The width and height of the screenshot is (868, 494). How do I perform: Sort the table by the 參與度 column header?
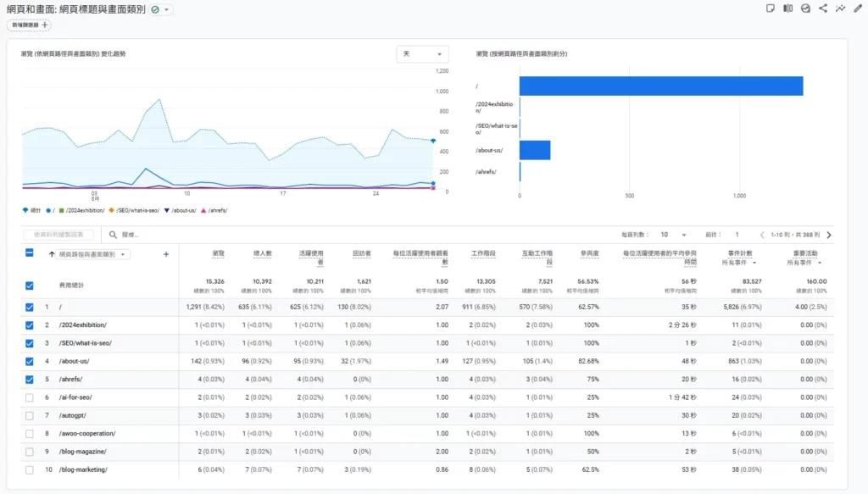(x=589, y=253)
